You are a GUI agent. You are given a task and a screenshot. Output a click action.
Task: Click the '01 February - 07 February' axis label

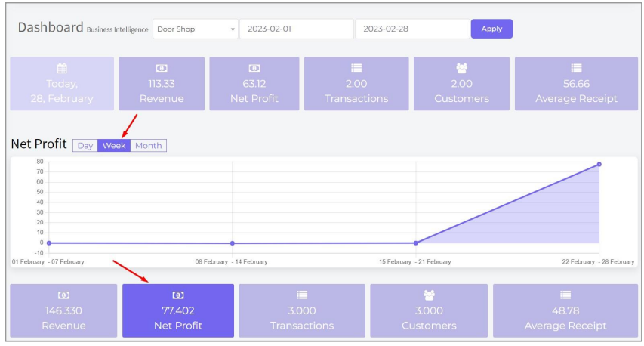48,261
